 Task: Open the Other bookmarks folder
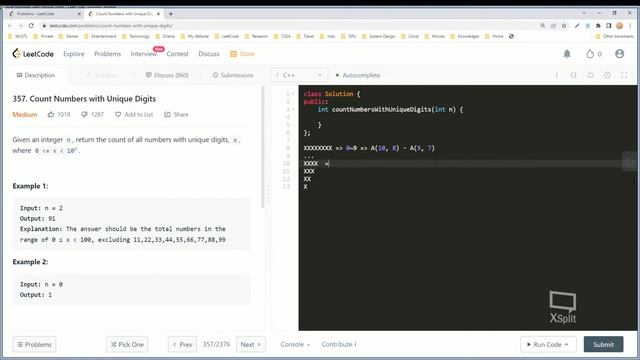coord(615,36)
